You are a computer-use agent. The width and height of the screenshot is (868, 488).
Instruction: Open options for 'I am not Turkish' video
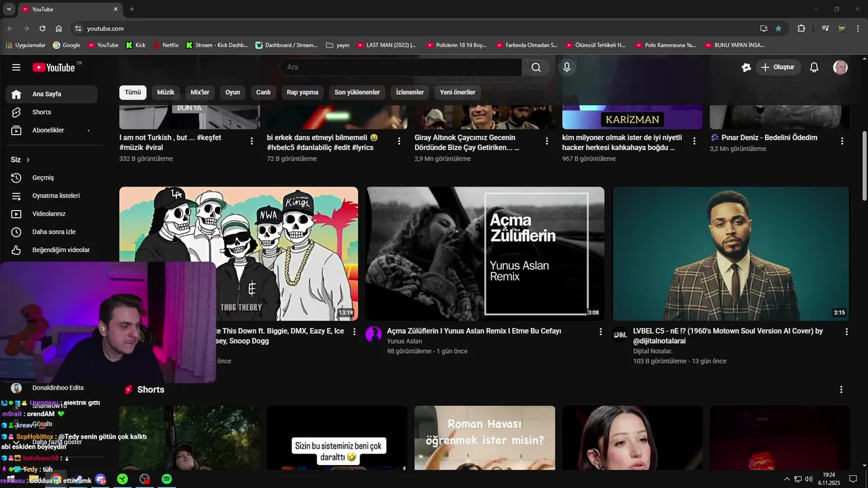pos(252,141)
